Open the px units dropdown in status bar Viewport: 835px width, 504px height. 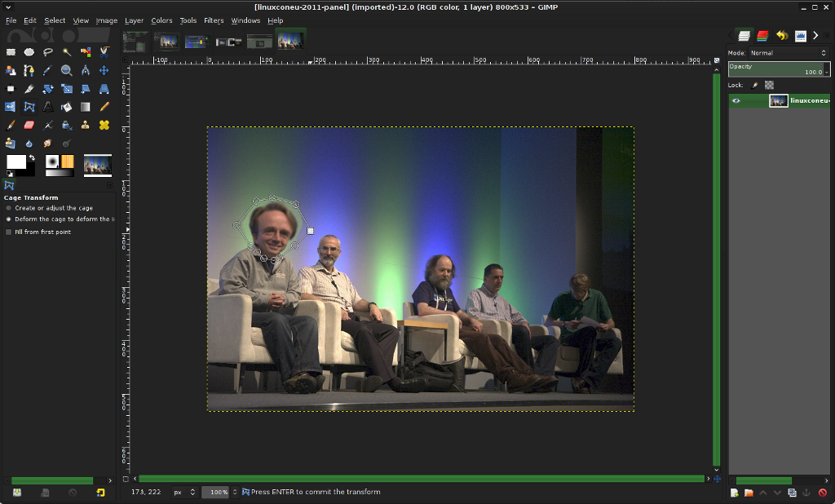pos(184,492)
